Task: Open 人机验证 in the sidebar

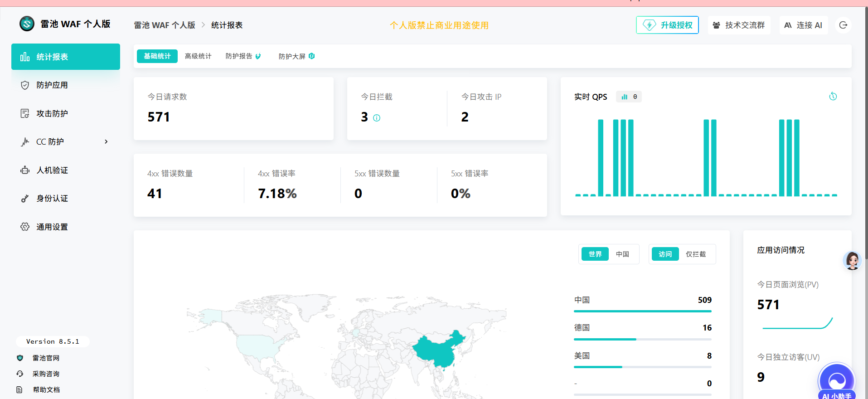Action: (66, 170)
